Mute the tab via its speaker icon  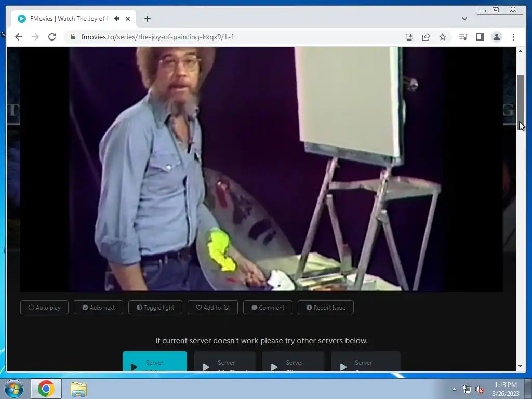tap(117, 19)
